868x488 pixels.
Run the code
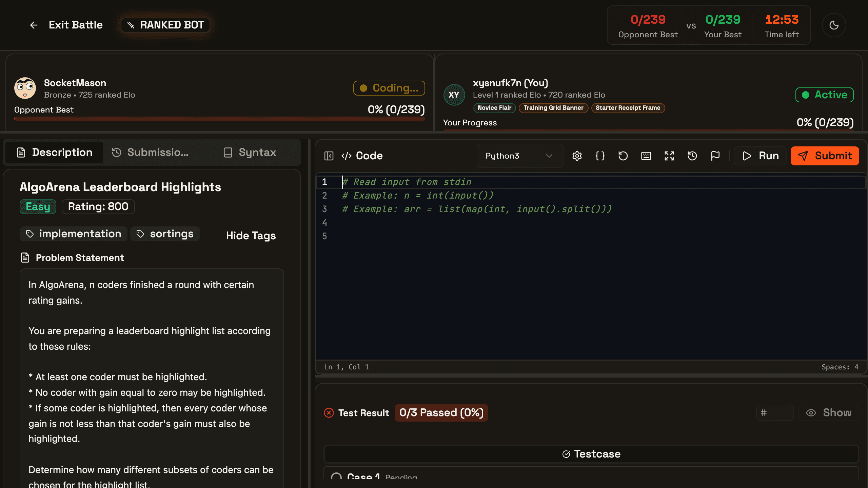click(760, 156)
